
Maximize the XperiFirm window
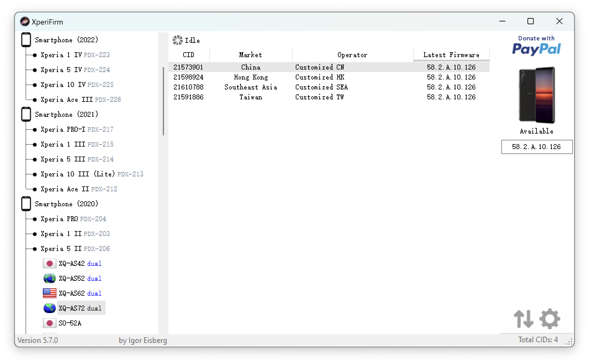(x=531, y=21)
